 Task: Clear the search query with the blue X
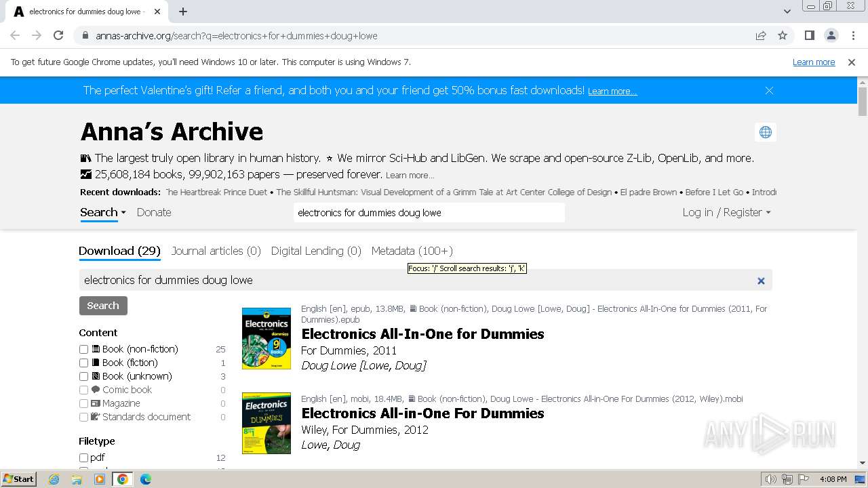click(761, 281)
